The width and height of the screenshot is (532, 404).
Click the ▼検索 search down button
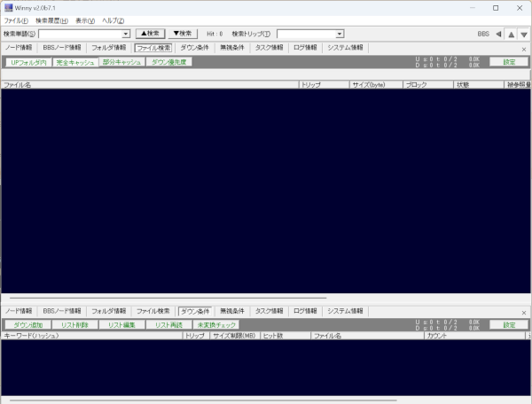pyautogui.click(x=183, y=34)
